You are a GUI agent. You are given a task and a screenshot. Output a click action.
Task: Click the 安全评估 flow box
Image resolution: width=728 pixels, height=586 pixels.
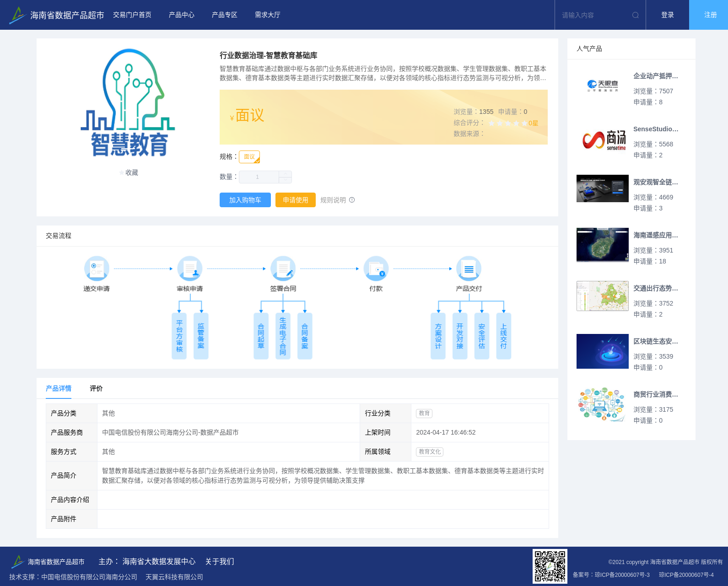click(482, 336)
